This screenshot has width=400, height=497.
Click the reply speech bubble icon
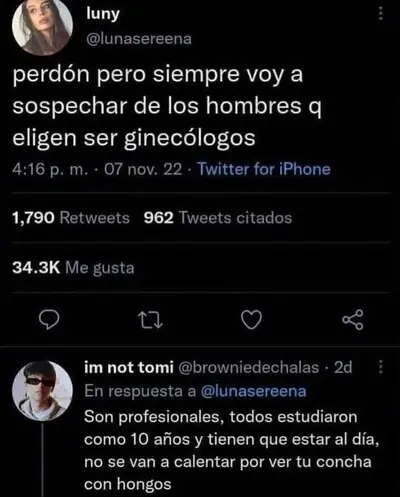[x=49, y=320]
